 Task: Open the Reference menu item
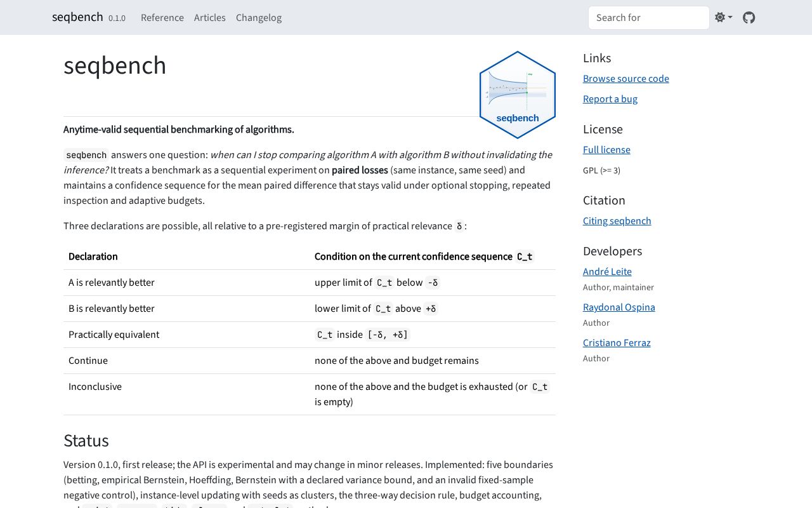point(162,18)
